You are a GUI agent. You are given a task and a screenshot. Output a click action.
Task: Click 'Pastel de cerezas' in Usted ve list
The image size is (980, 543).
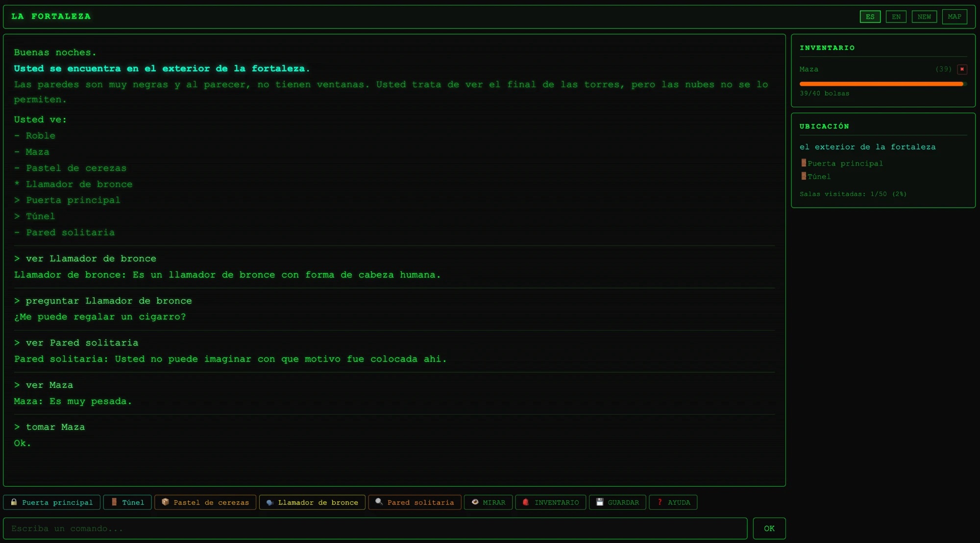pos(76,168)
